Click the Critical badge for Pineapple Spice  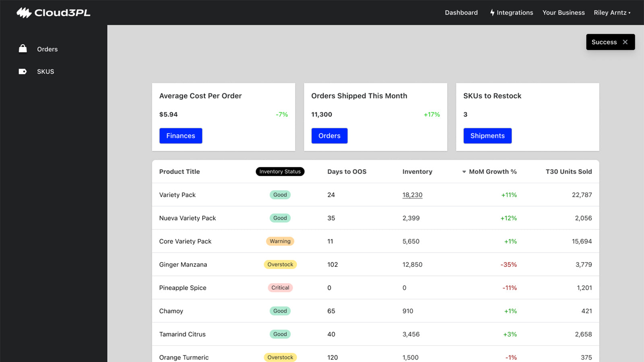[x=280, y=288]
